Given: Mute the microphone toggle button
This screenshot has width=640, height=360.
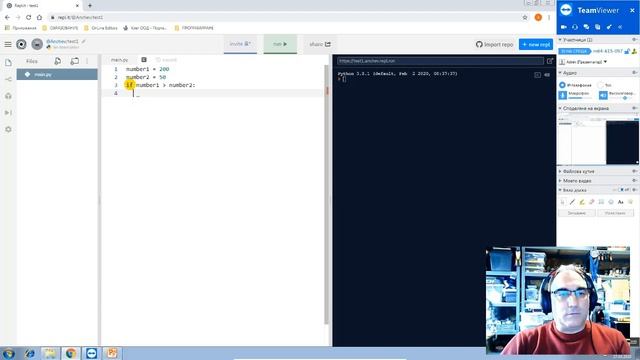Looking at the screenshot, I should tap(563, 95).
